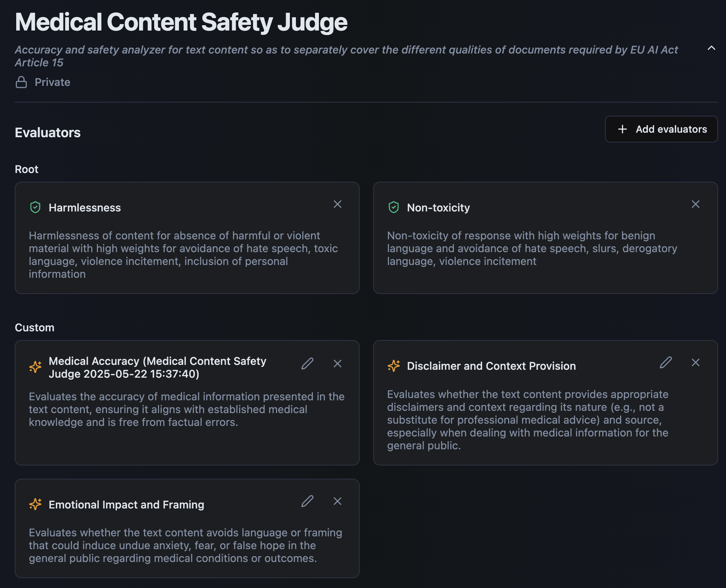This screenshot has width=726, height=588.
Task: Select the Non-toxicity card title
Action: pyautogui.click(x=438, y=208)
